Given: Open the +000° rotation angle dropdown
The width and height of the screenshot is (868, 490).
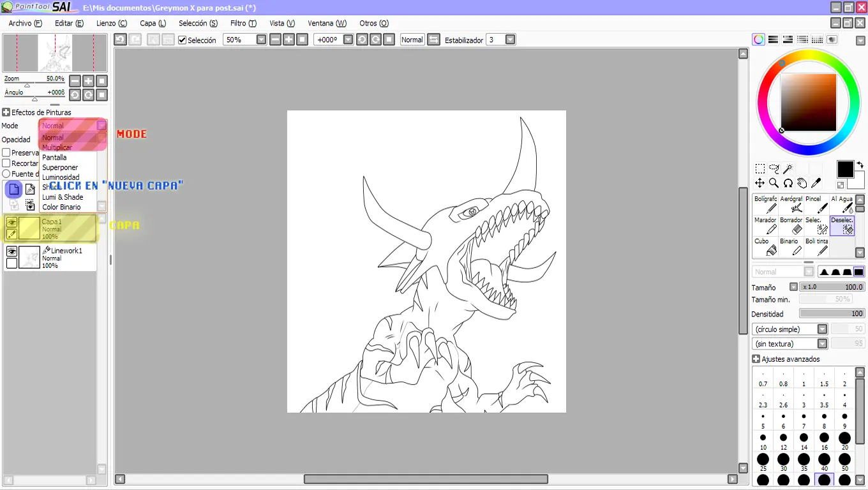Looking at the screenshot, I should pyautogui.click(x=348, y=40).
